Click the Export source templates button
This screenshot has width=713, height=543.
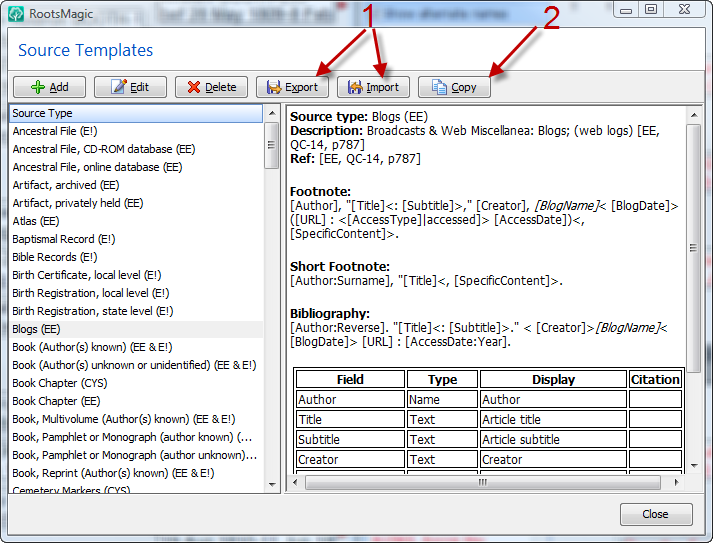pyautogui.click(x=292, y=87)
